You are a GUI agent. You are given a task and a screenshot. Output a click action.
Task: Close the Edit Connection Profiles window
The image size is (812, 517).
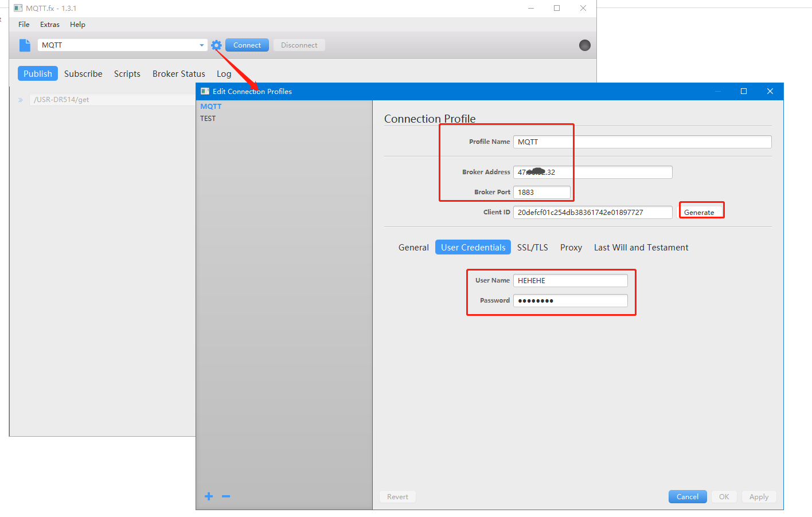click(770, 91)
